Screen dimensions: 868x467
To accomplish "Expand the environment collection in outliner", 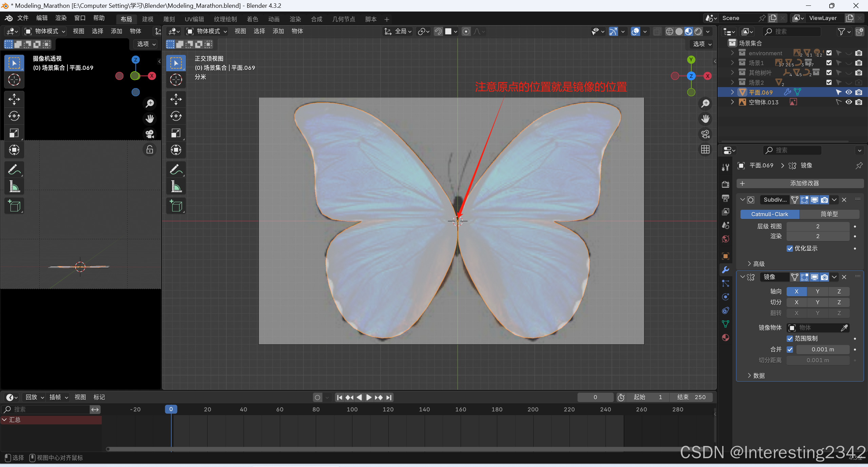I will 732,53.
